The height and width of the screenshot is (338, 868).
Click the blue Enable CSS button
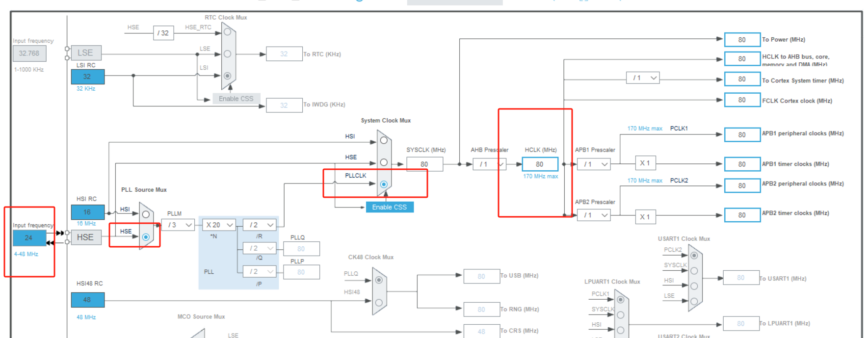click(390, 207)
